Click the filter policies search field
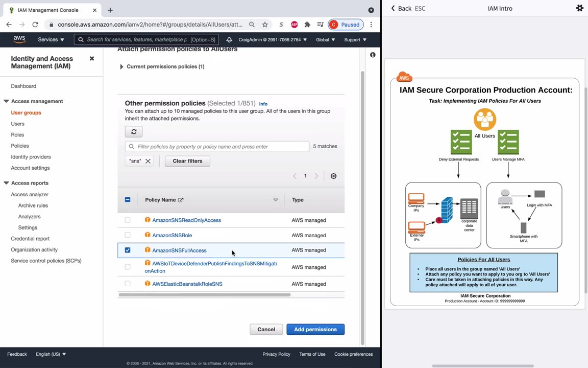Image resolution: width=588 pixels, height=368 pixels. 217,147
